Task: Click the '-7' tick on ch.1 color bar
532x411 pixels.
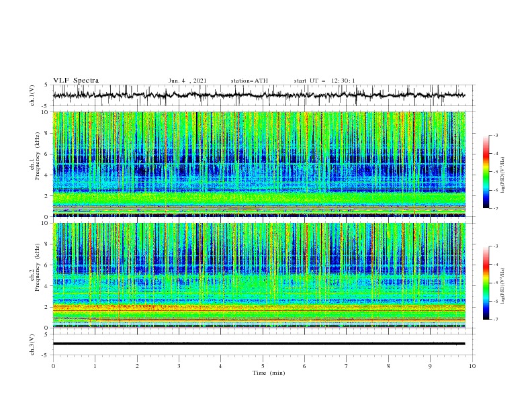Action: (x=496, y=208)
